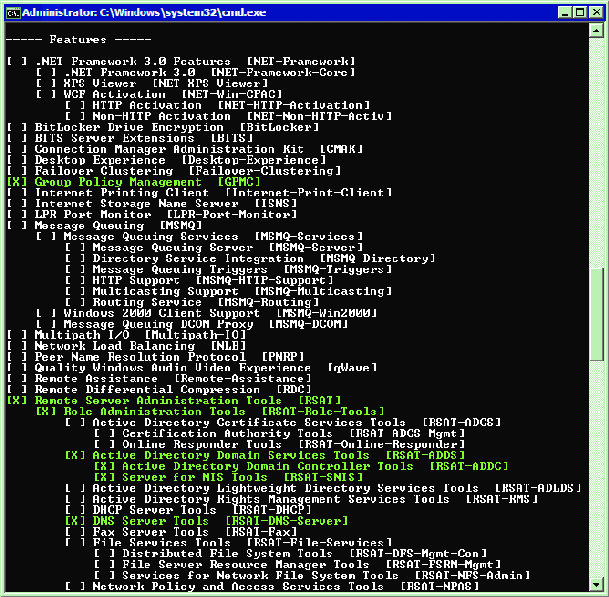609x597 pixels.
Task: Click 'Message Queuing Triggers' line
Action: [x=228, y=269]
